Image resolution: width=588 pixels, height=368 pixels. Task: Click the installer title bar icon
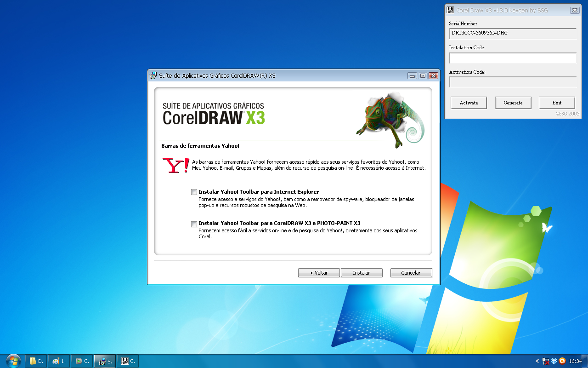click(x=153, y=76)
